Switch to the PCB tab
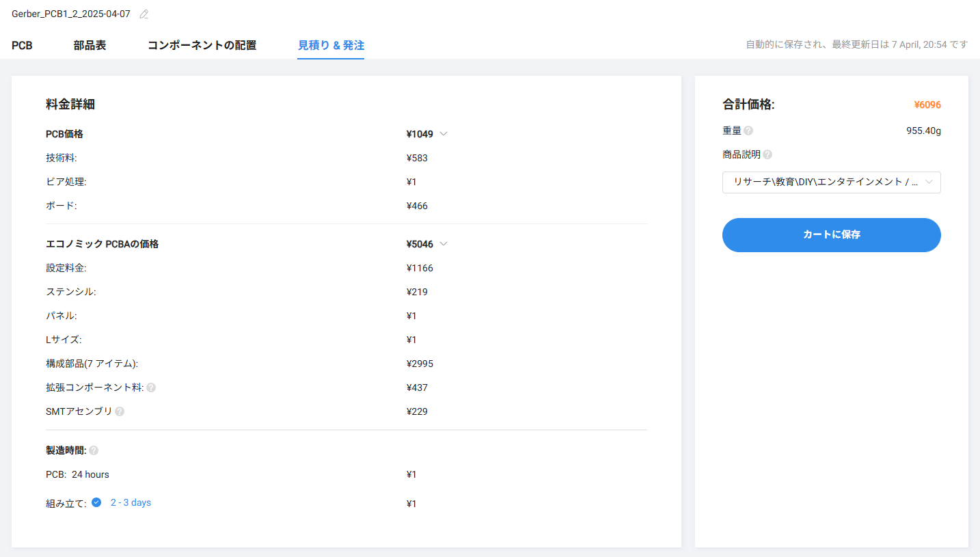 coord(22,46)
